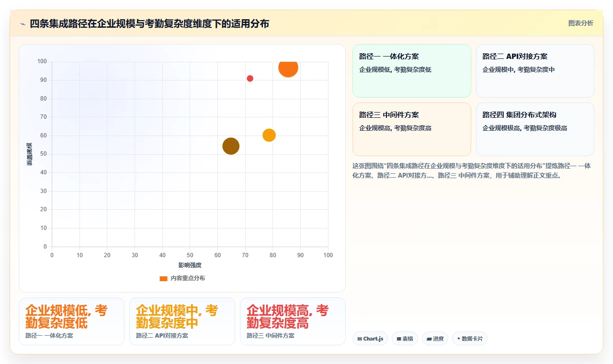Click the yellow 企业规模中, 考勤复杂度中 stat card
Screen dimensions: 613x364
click(x=182, y=321)
